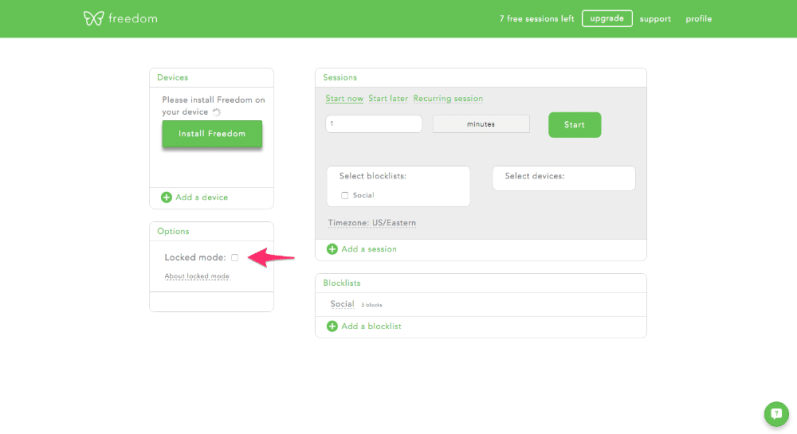Screen dimensions: 797x434
Task: Switch to the Start now tab
Action: pos(344,99)
